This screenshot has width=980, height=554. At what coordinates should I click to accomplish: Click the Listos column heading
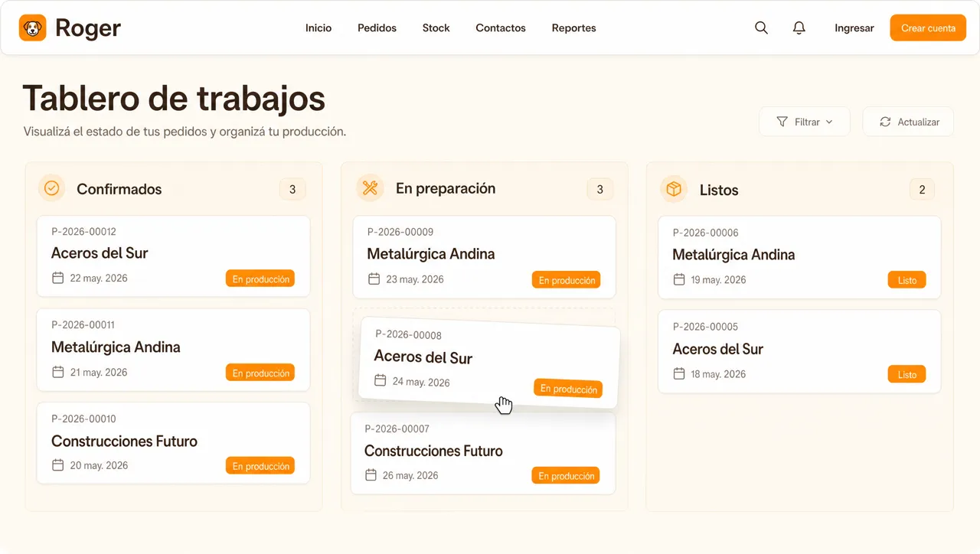pos(719,190)
